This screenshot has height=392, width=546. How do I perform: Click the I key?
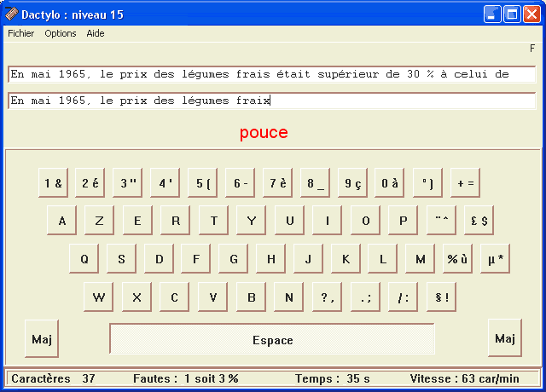[328, 221]
